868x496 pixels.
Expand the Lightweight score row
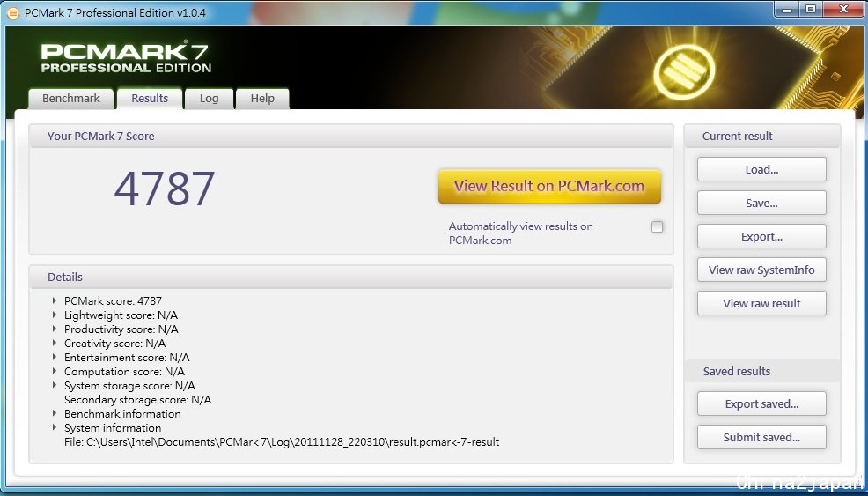[55, 315]
